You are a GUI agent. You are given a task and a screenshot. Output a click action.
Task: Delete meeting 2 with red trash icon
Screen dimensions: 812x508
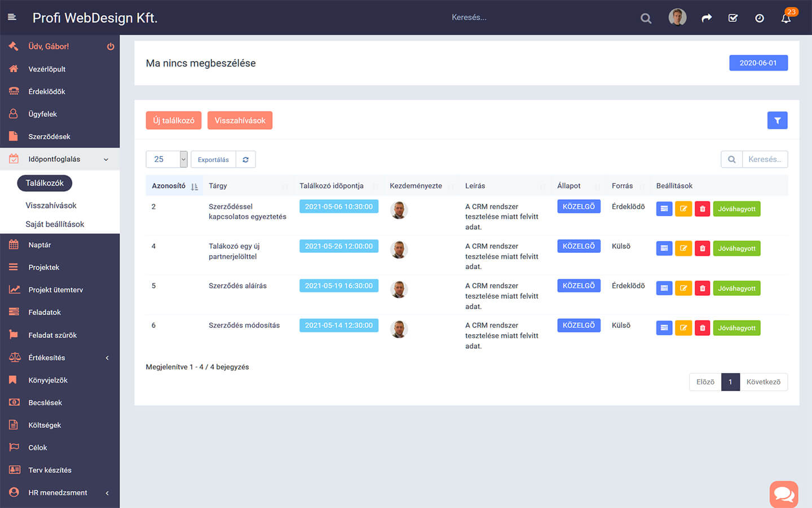(702, 209)
